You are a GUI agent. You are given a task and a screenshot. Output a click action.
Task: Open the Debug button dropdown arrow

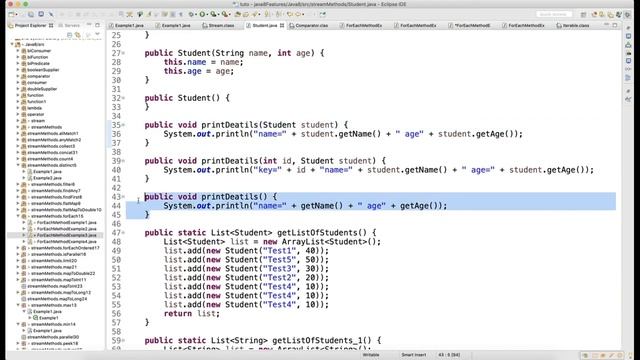click(196, 14)
